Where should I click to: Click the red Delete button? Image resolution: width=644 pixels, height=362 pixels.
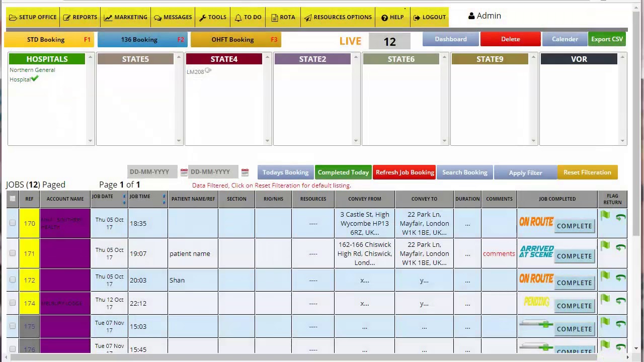511,39
